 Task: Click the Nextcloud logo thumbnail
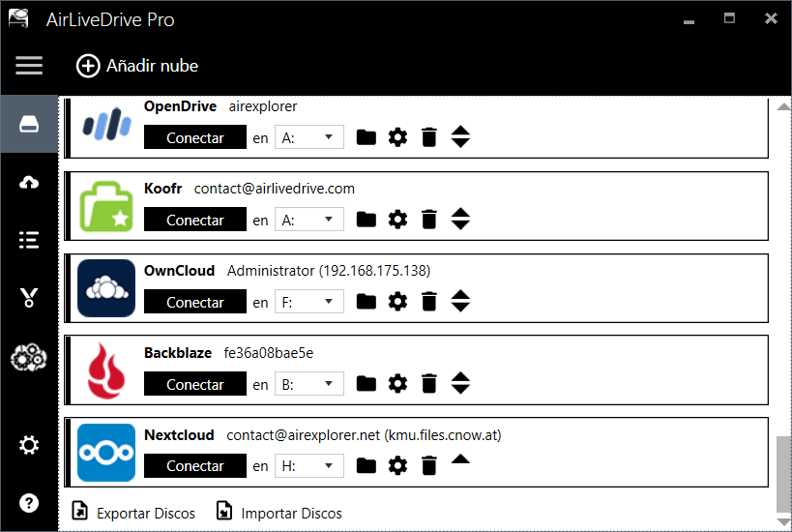pos(106,453)
